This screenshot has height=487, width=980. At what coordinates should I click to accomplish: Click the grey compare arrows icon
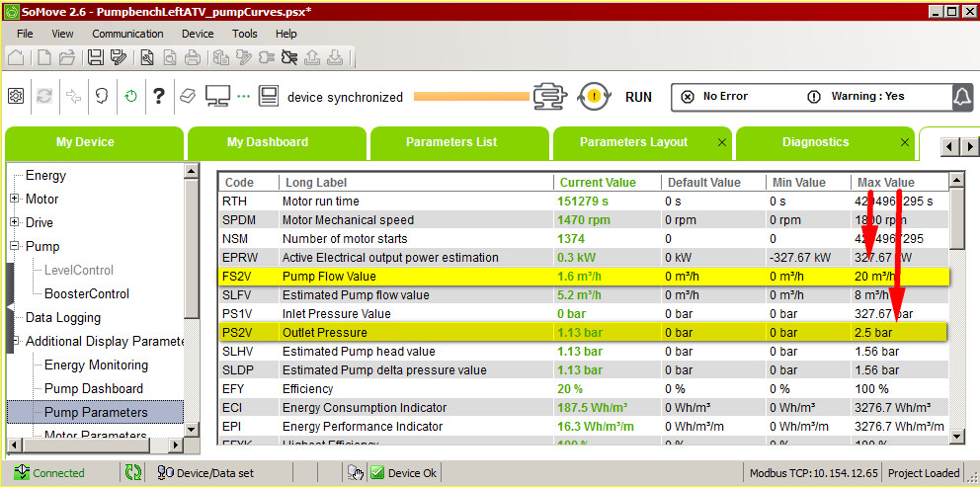pos(74,96)
